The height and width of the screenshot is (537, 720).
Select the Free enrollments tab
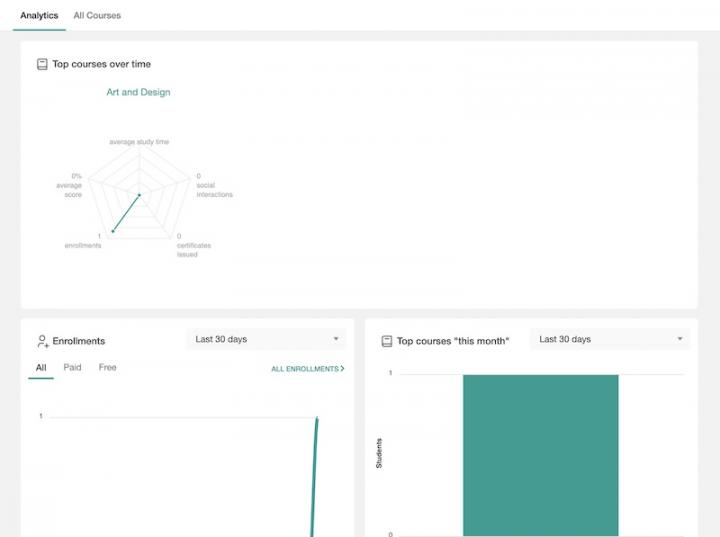pos(107,367)
